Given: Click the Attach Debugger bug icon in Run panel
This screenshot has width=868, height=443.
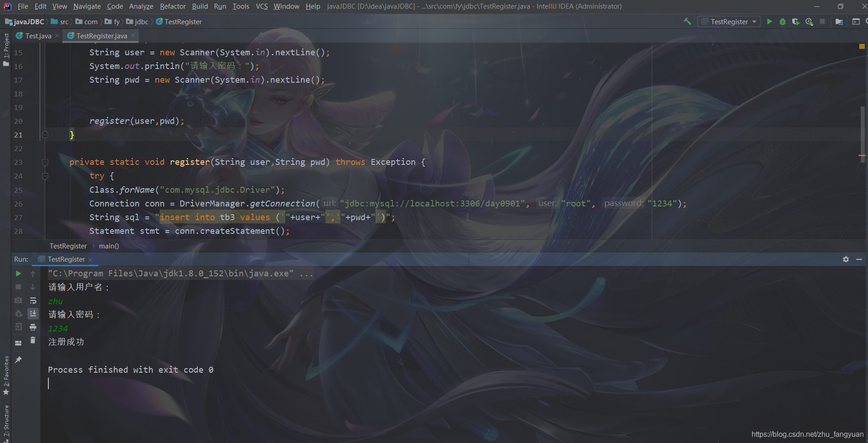Looking at the screenshot, I should (x=18, y=313).
